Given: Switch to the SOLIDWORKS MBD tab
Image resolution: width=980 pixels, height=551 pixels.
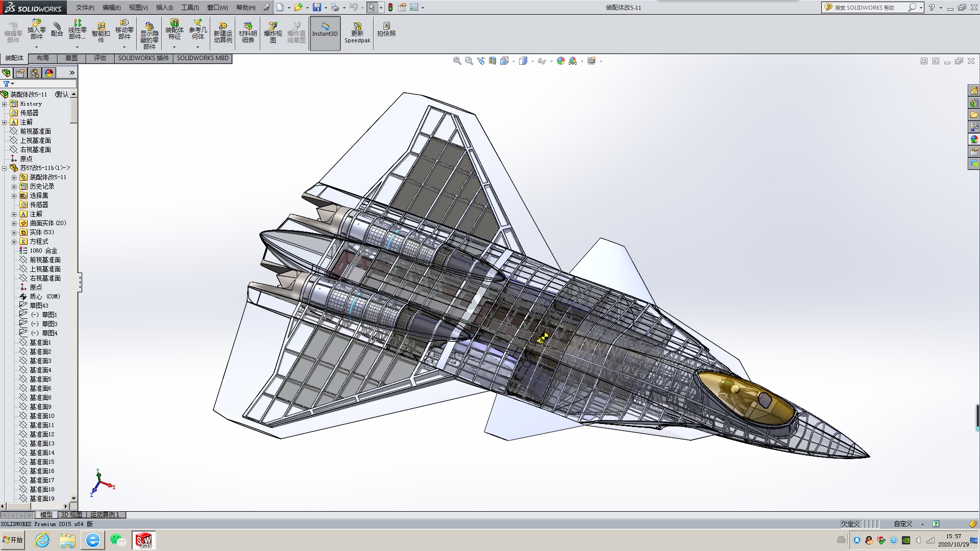Looking at the screenshot, I should tap(203, 58).
